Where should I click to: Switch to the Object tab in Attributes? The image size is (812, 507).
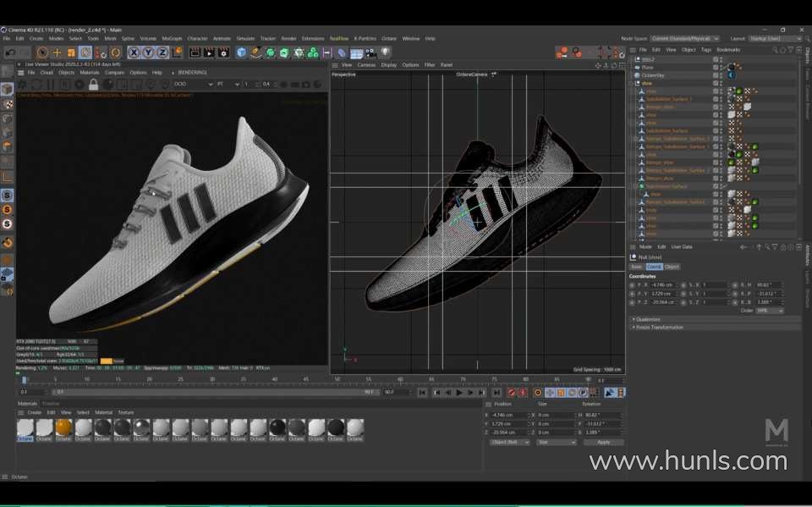672,267
